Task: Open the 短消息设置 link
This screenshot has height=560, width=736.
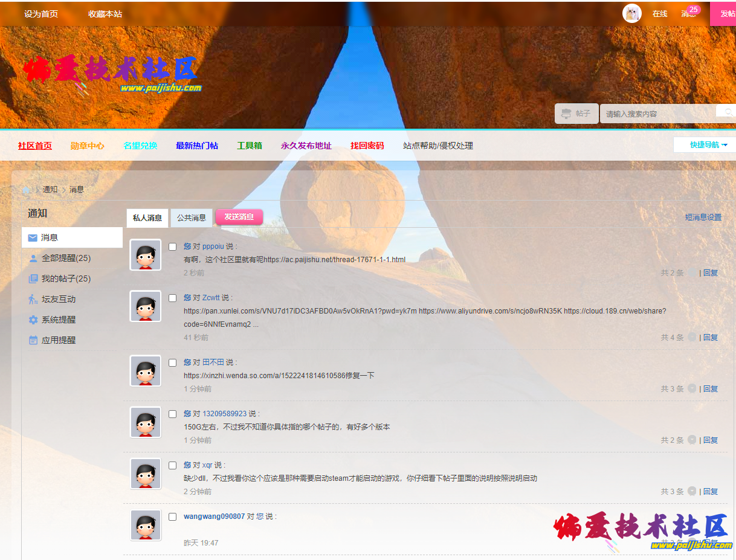Action: pos(703,216)
